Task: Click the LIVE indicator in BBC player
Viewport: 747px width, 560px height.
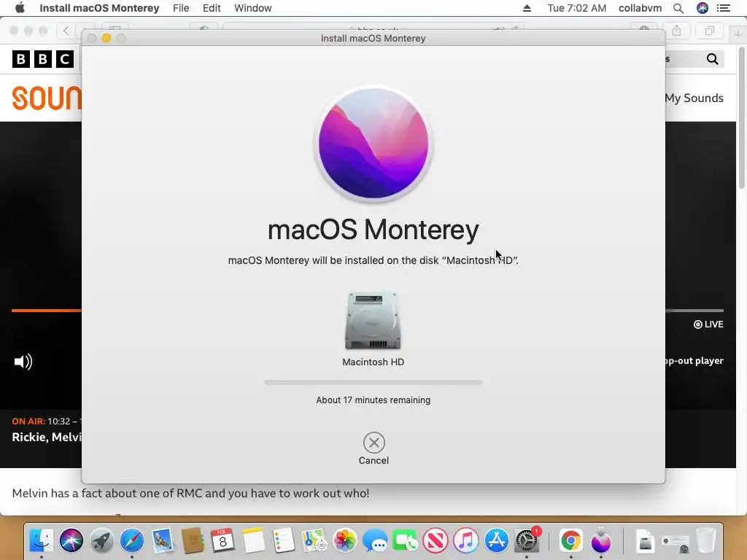Action: pyautogui.click(x=708, y=324)
